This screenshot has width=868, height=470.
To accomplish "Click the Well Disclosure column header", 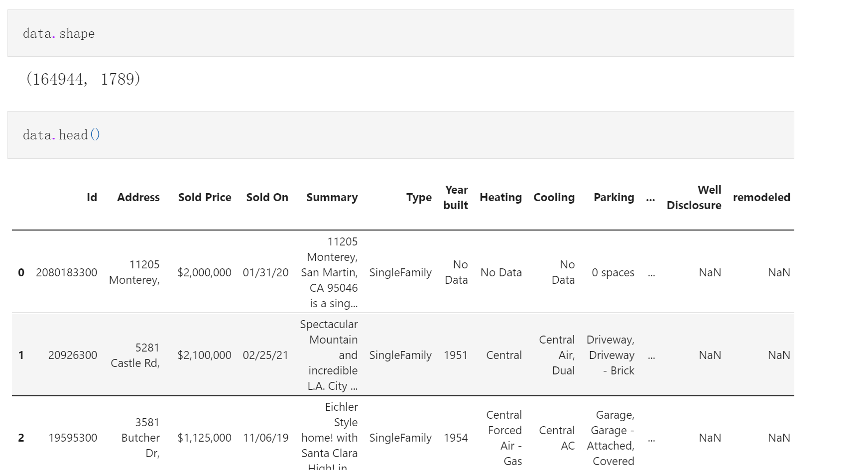I will click(694, 198).
